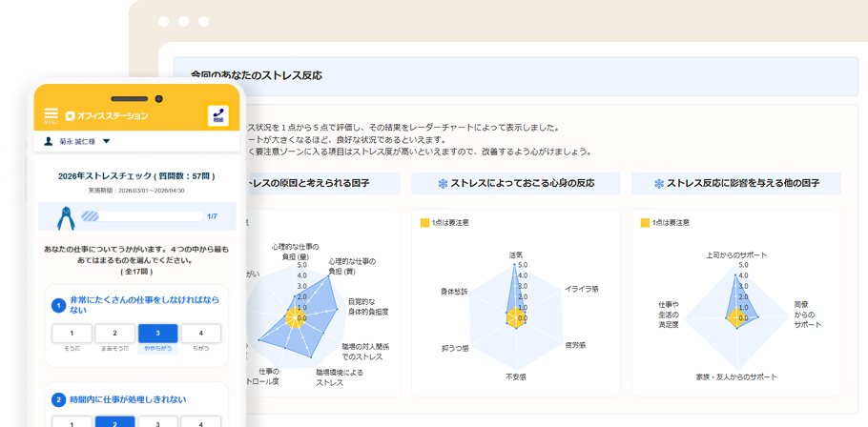868x427 pixels.
Task: Click the 活気 axis label on the radar chart
Action: tap(516, 255)
